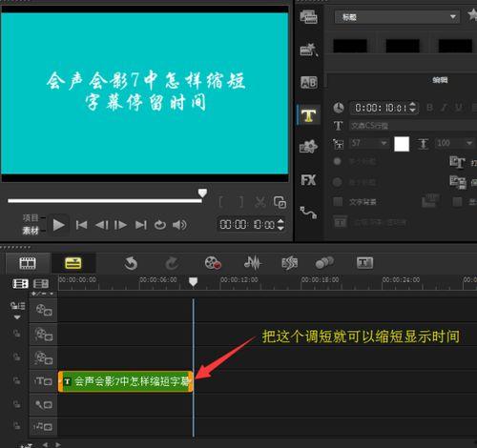Click the Redo arrow

[172, 263]
